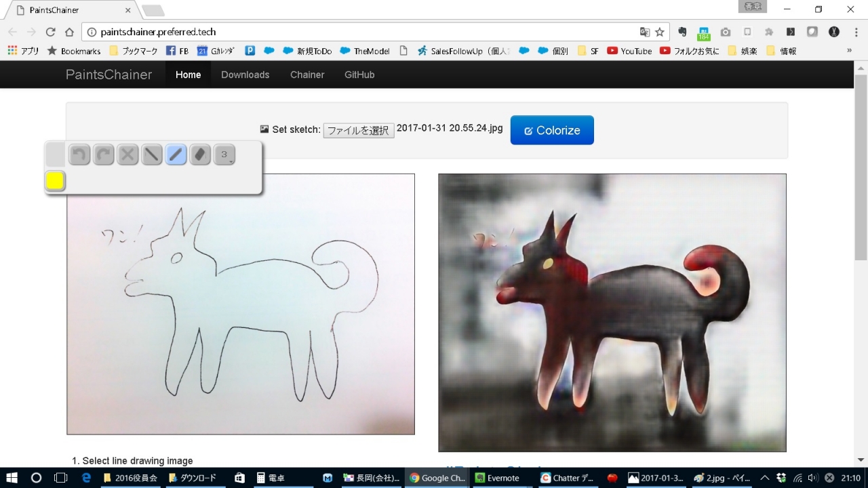Select the eraser tool
Viewport: 868px width, 488px height.
click(200, 155)
